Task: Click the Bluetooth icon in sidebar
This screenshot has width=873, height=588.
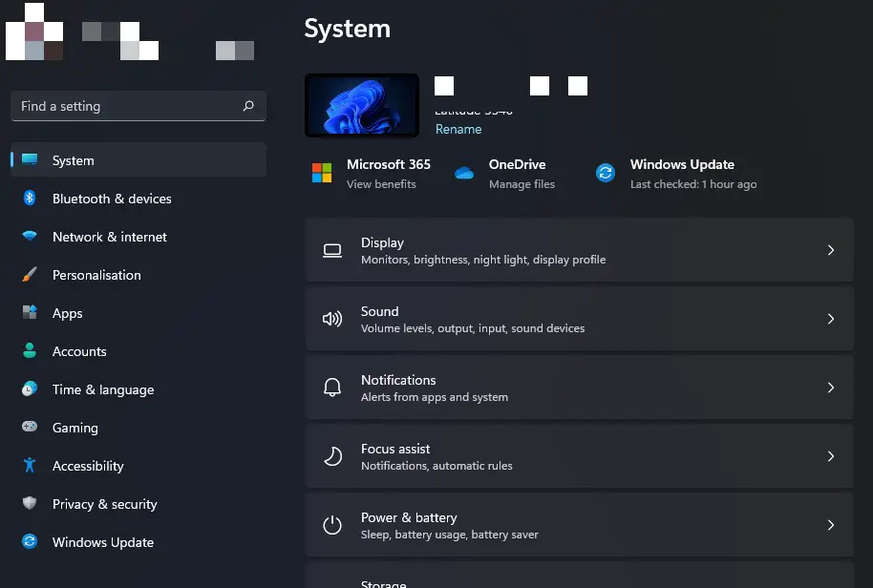Action: [x=30, y=198]
